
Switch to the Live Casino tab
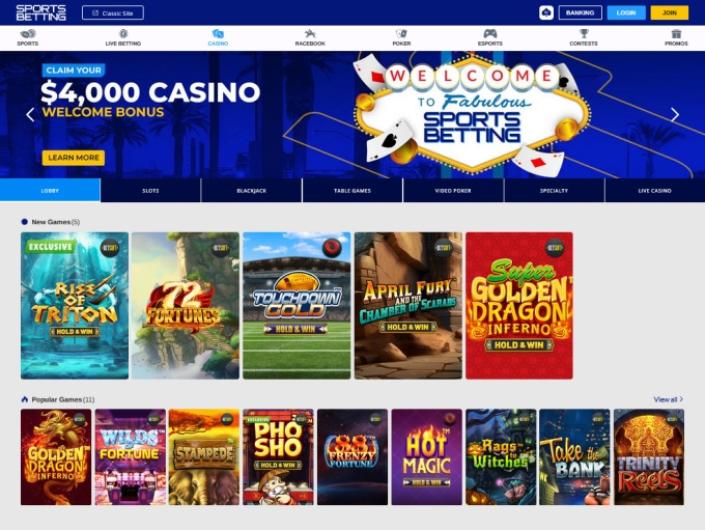pos(655,191)
